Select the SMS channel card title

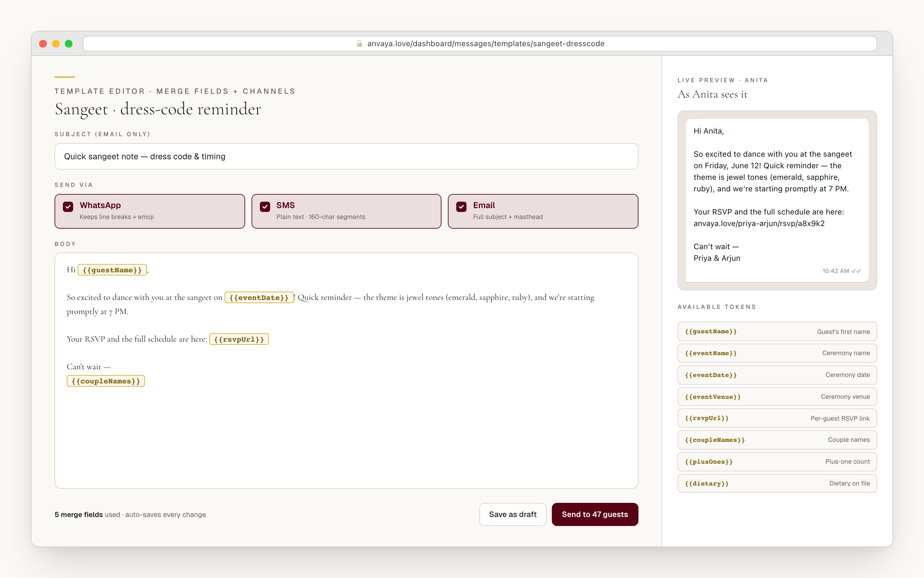[285, 205]
